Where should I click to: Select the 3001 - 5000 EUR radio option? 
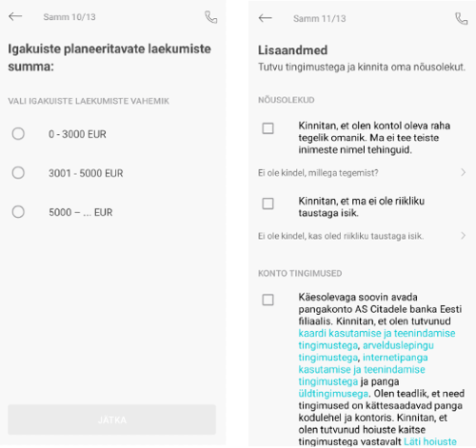tap(18, 173)
